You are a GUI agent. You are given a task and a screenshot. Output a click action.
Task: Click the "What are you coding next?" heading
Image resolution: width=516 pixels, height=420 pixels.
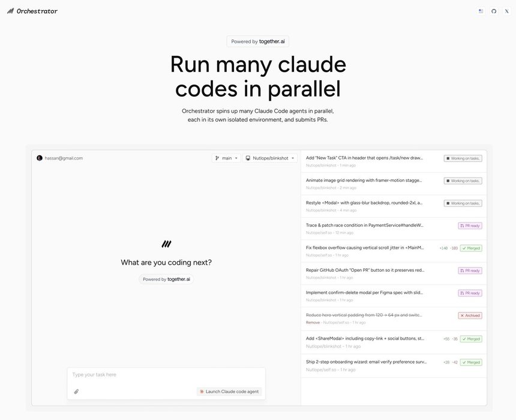pos(166,262)
